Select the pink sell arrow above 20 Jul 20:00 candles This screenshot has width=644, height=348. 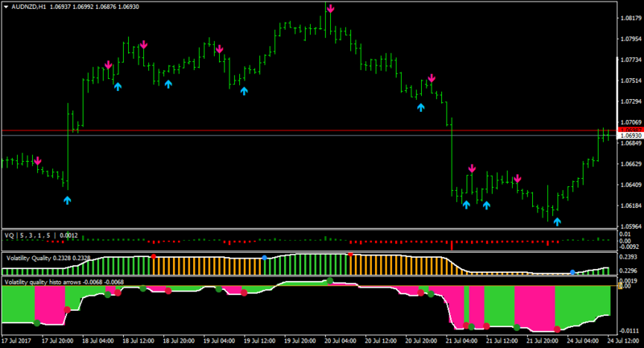[x=431, y=78]
